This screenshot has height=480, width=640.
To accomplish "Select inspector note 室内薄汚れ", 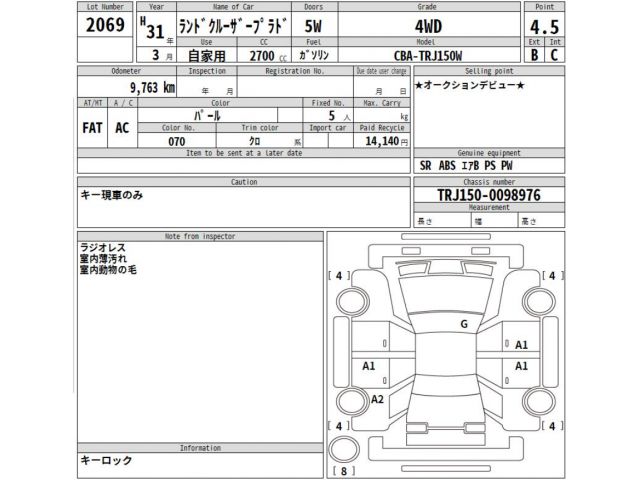I will point(103,258).
